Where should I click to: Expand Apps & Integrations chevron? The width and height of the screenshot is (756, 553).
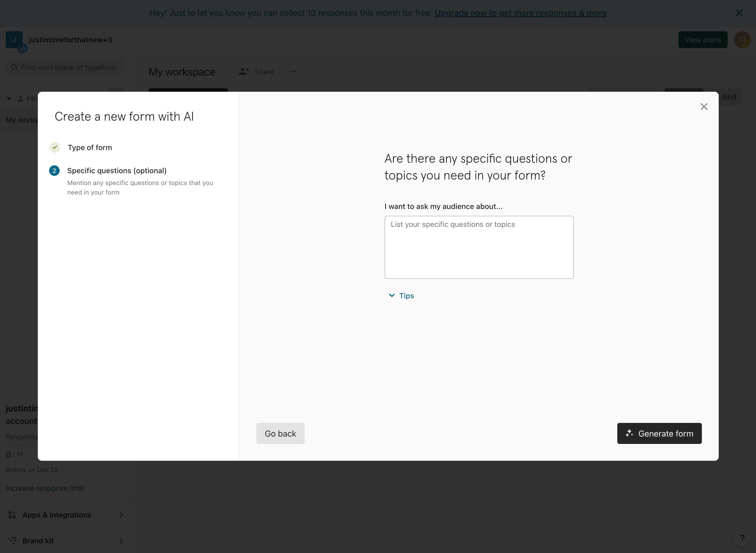pos(121,515)
